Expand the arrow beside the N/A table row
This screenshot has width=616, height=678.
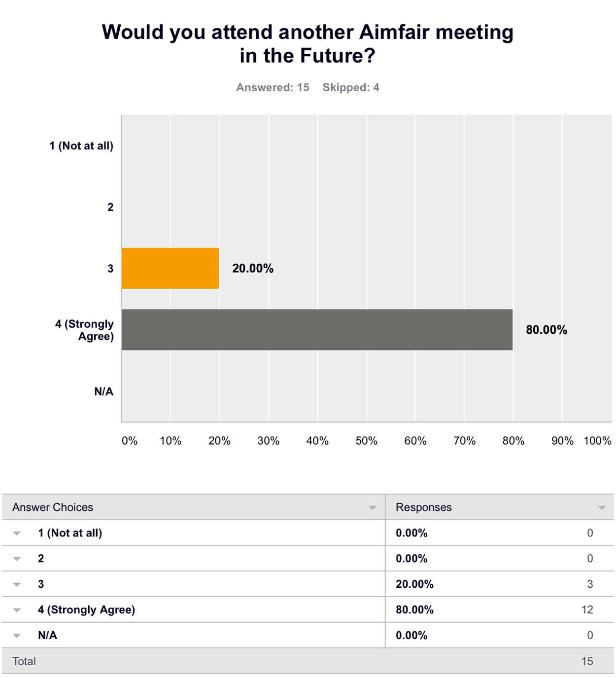[17, 636]
